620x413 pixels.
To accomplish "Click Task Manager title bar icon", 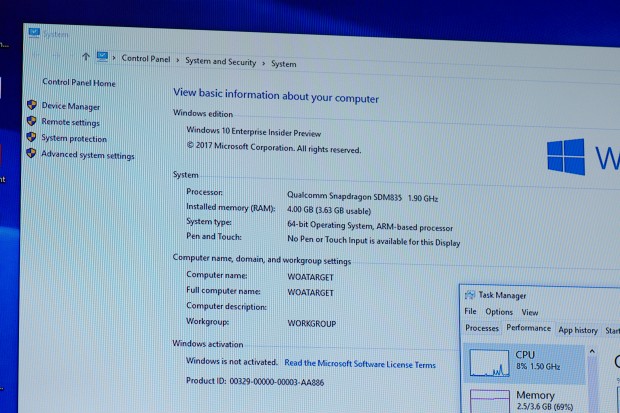I will pyautogui.click(x=470, y=295).
